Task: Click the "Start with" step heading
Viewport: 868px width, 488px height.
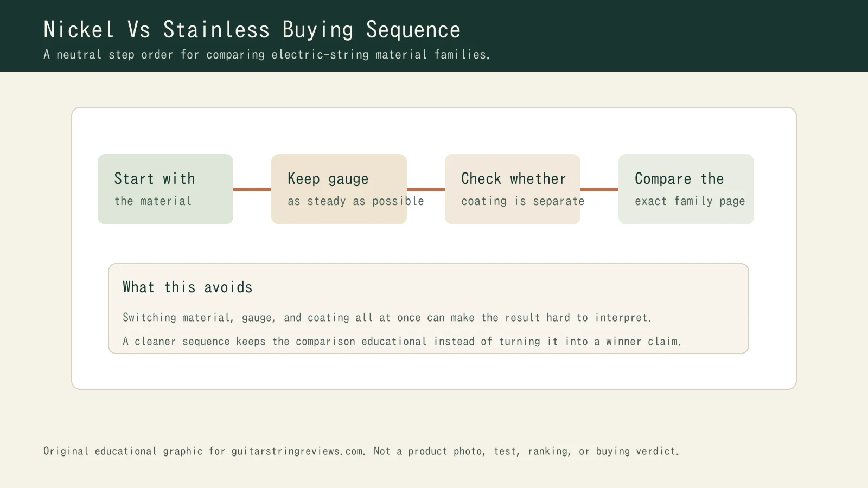Action: point(155,179)
